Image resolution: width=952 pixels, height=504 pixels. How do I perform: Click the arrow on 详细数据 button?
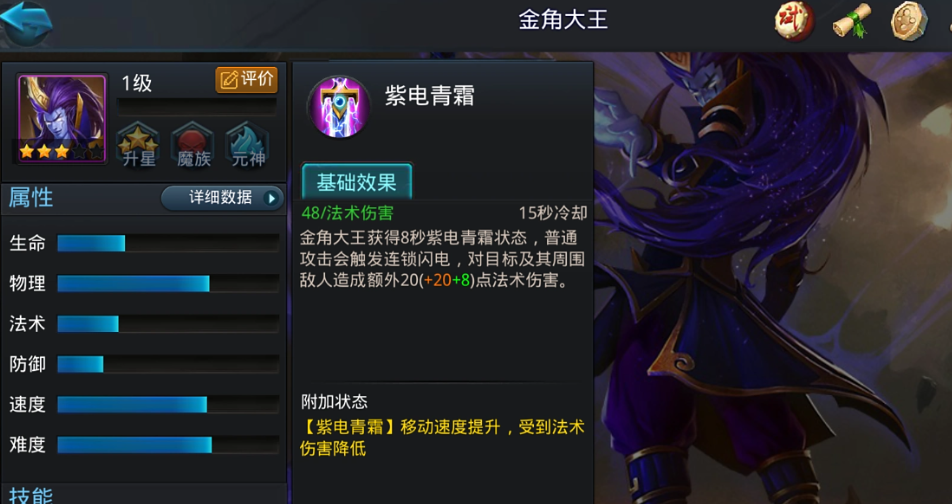[271, 198]
